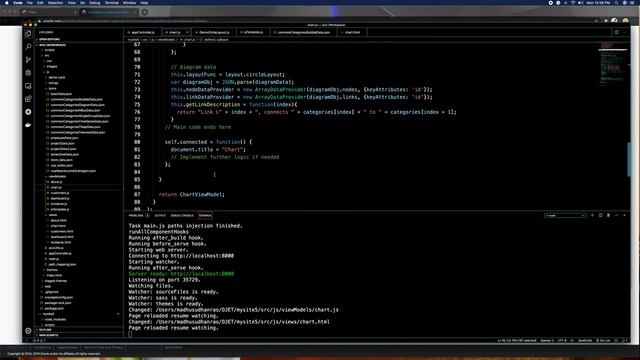Expand the scripts folder
640x360 pixels.
(49, 50)
